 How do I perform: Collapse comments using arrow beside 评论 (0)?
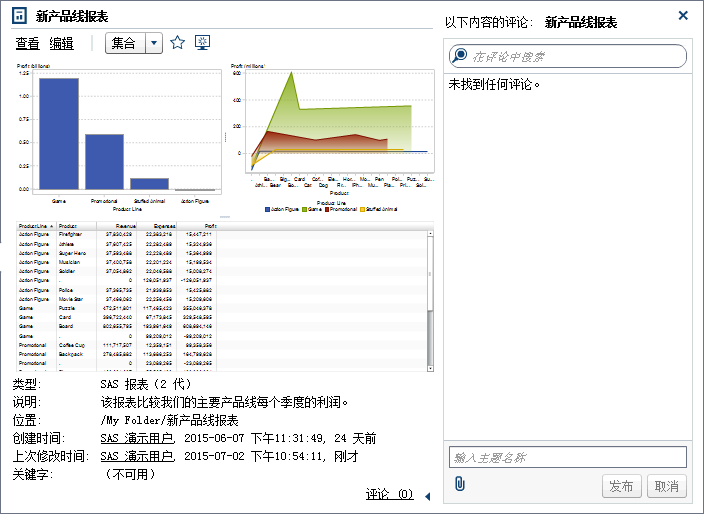coord(427,496)
